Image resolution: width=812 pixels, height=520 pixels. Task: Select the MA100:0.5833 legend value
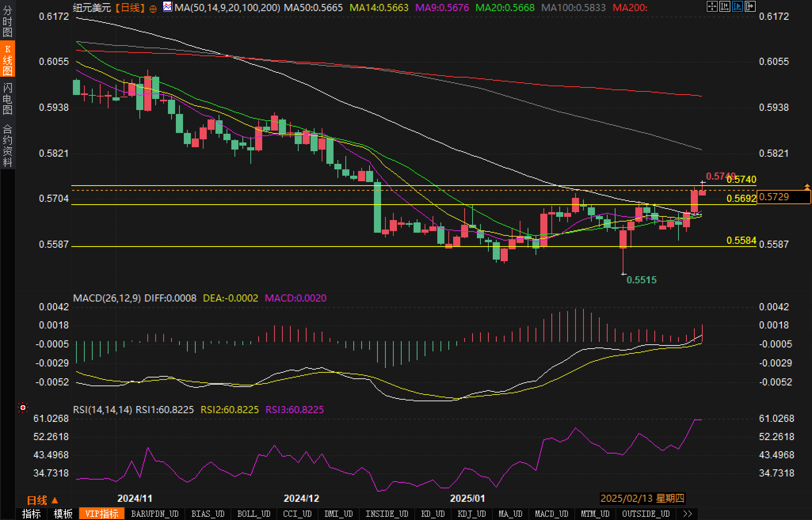[x=573, y=8]
